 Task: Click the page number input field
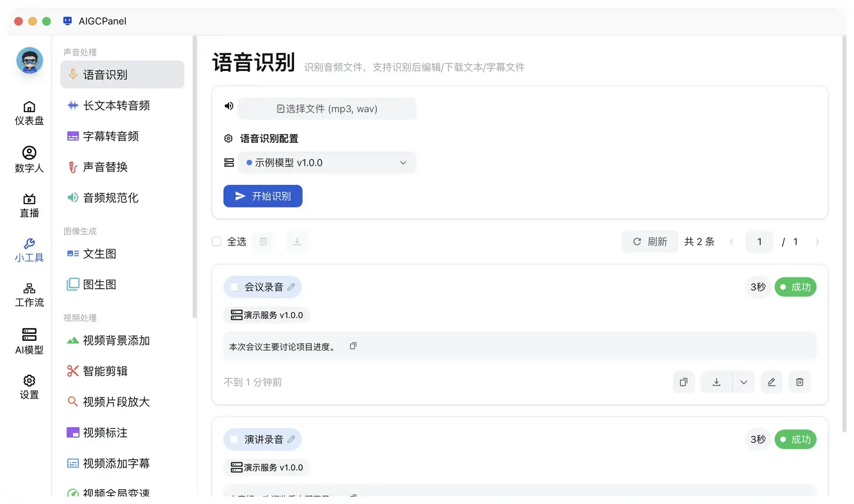(x=760, y=242)
